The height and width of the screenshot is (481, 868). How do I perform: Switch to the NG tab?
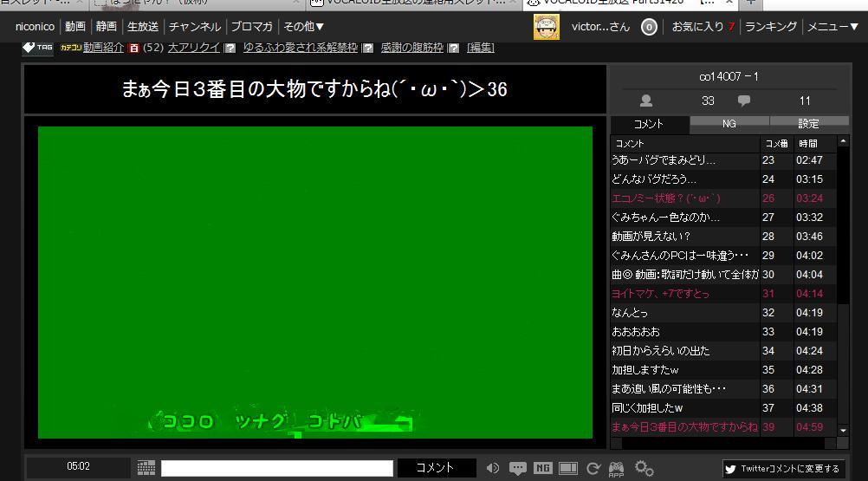[729, 123]
